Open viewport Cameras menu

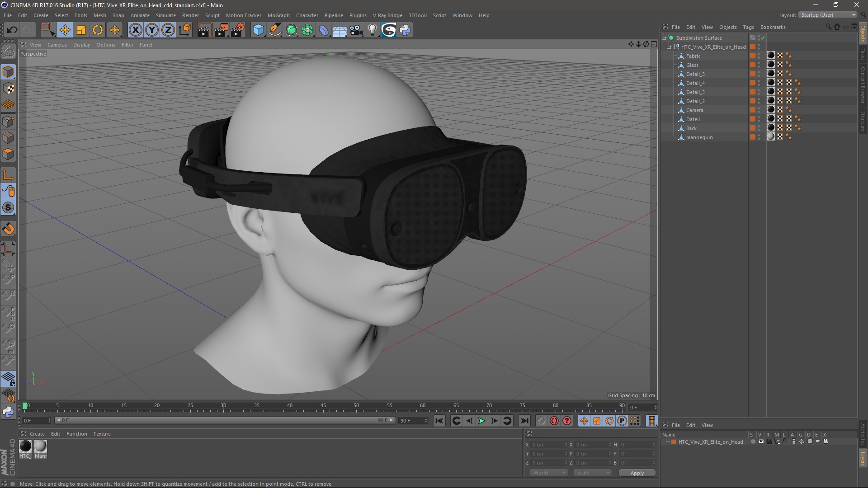[x=57, y=45]
